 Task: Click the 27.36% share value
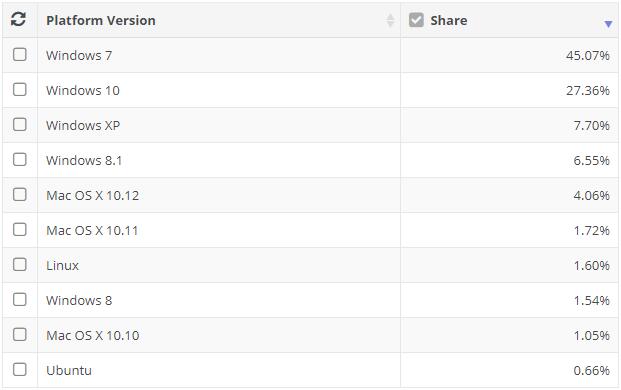[x=587, y=91]
